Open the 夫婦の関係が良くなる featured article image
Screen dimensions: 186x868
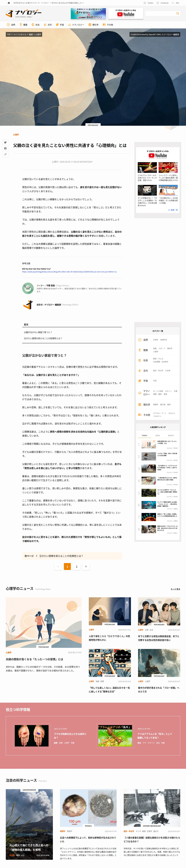click(44, 623)
